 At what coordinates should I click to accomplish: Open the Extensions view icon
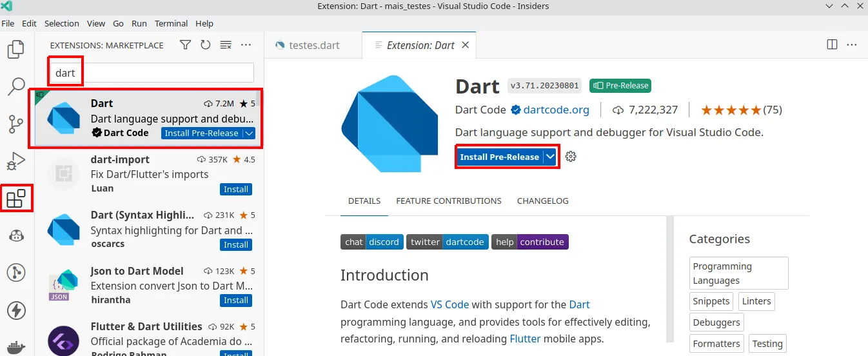click(15, 198)
